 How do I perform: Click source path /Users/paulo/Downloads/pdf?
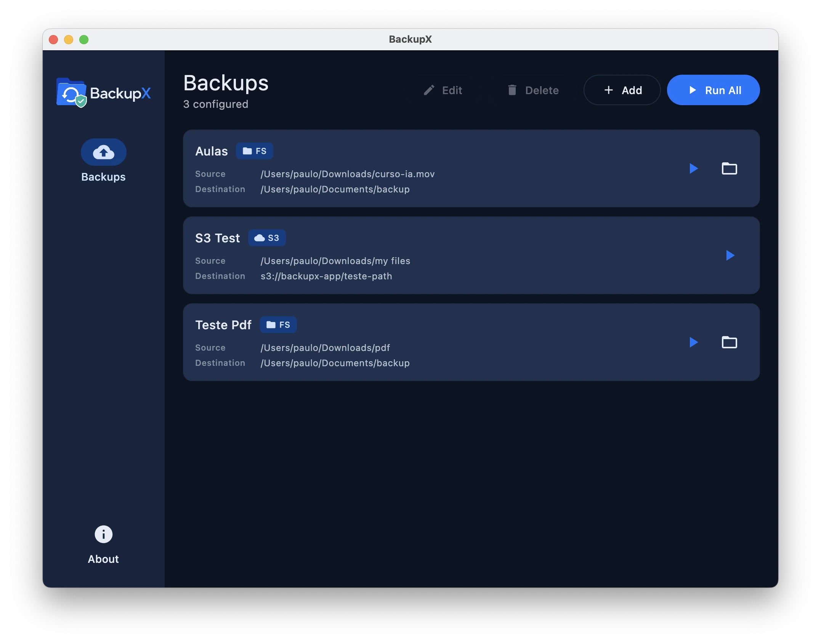coord(325,348)
